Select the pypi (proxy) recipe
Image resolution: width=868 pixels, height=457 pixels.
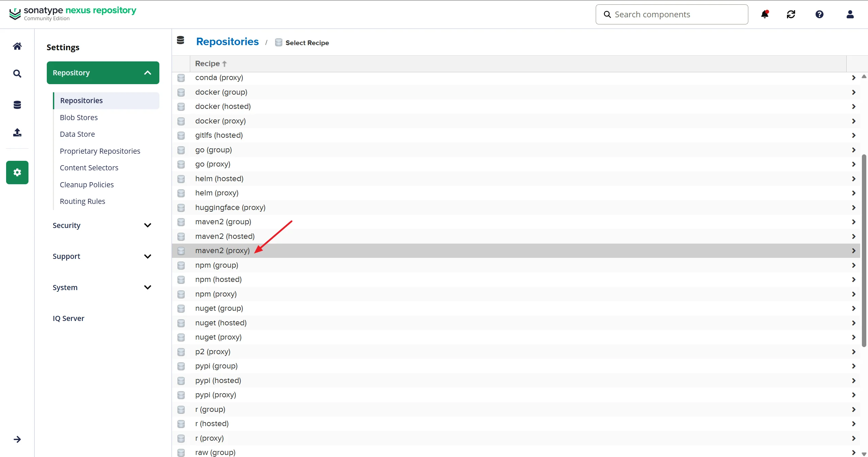tap(516, 395)
